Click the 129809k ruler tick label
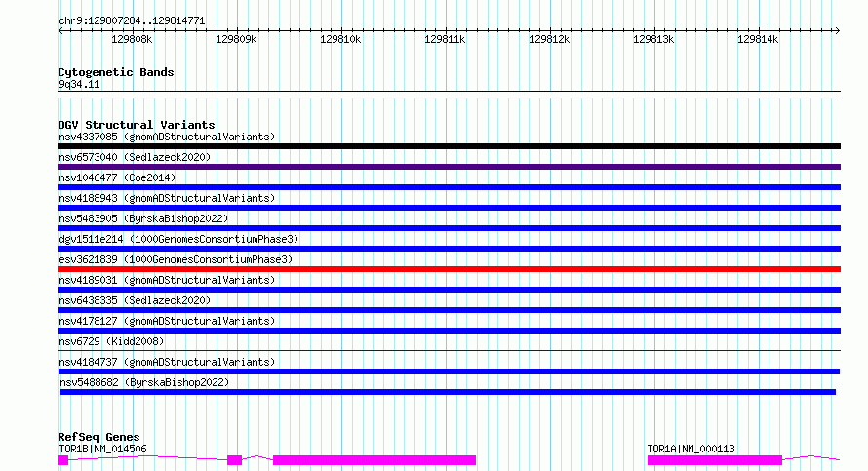 point(236,39)
